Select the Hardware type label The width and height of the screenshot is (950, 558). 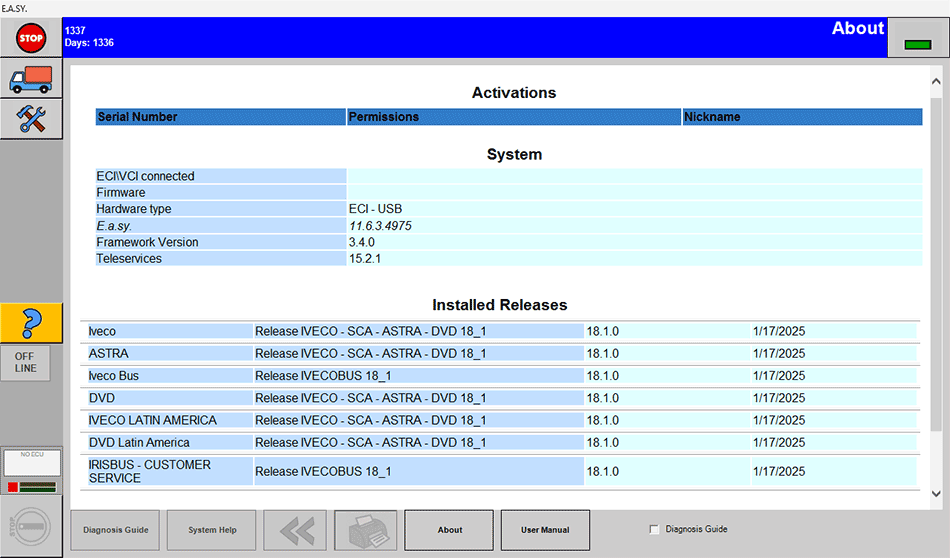pyautogui.click(x=221, y=209)
